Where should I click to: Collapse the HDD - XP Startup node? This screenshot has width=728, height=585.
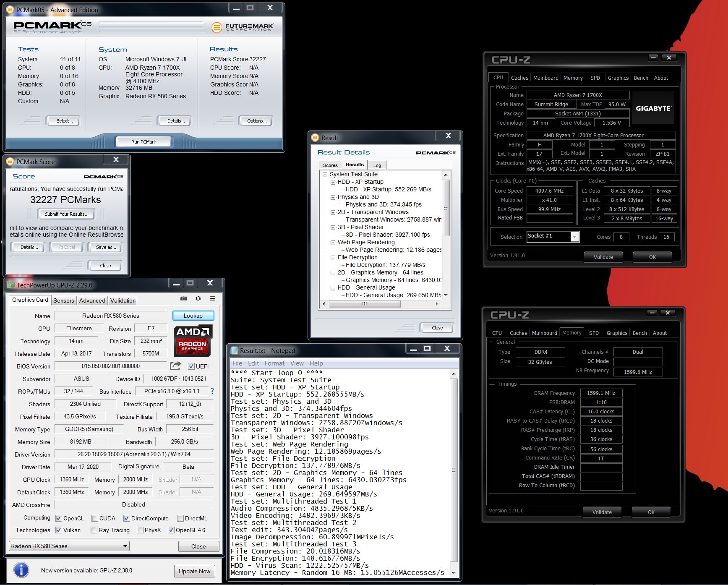pos(333,182)
